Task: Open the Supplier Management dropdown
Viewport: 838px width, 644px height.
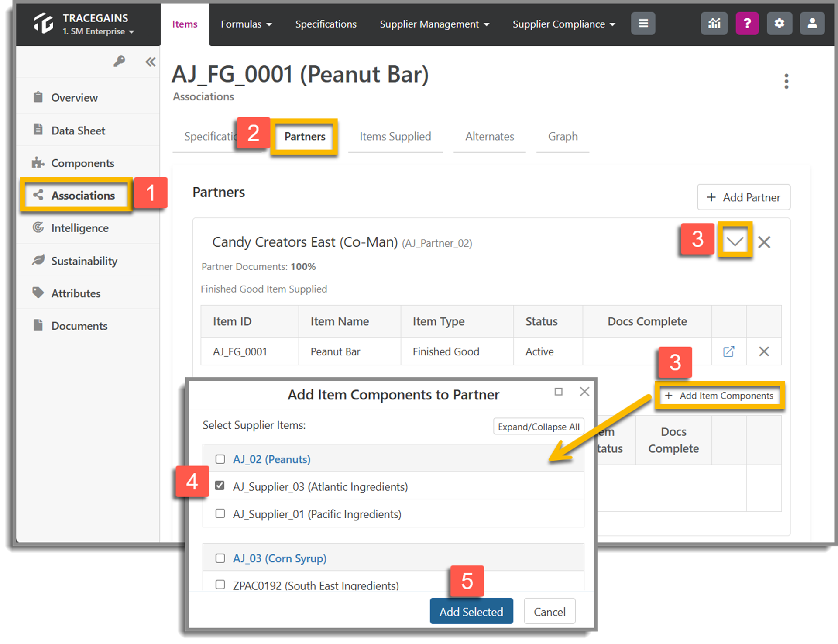Action: point(434,24)
